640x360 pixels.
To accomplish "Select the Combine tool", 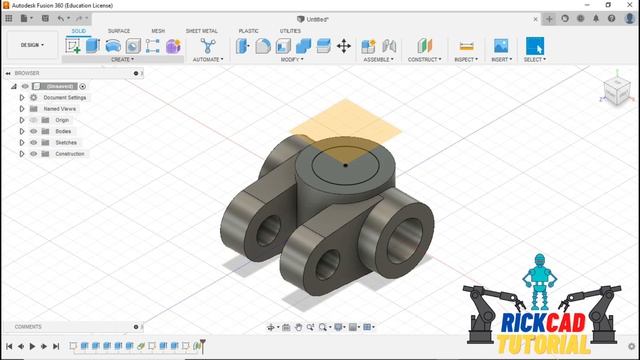I will click(x=303, y=46).
